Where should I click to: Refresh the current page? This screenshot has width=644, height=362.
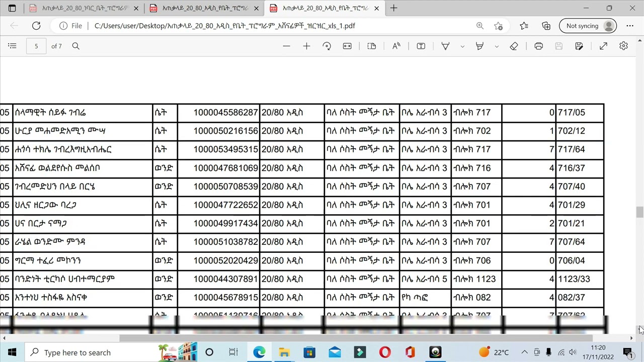click(x=36, y=26)
